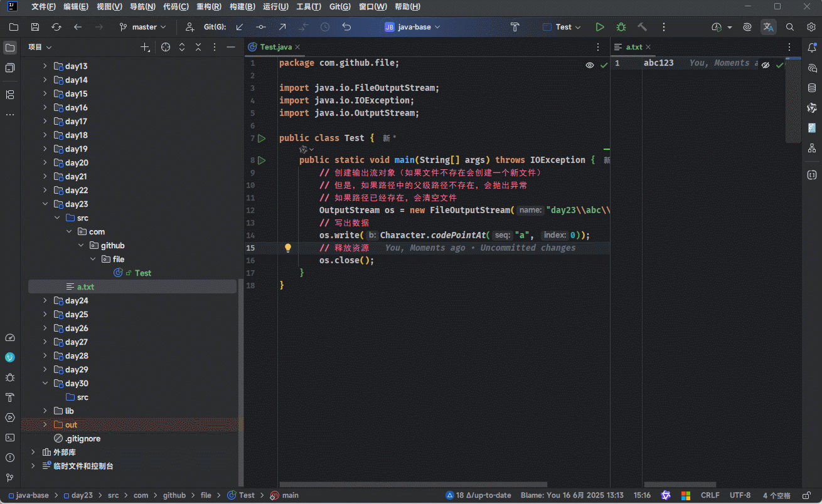Open the 重构(R) menu

(208, 7)
